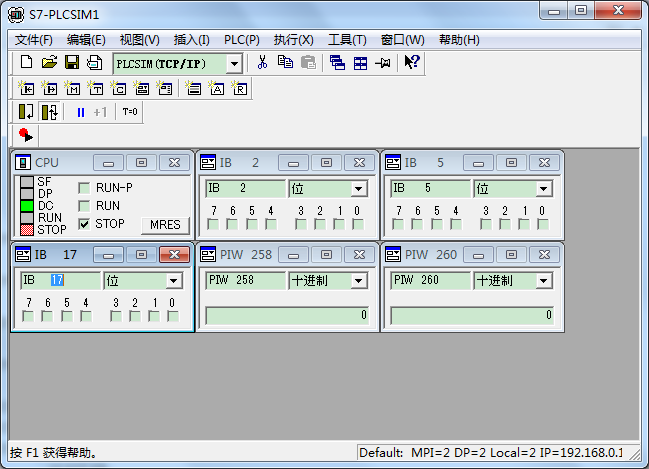Image resolution: width=649 pixels, height=469 pixels.
Task: Open the PLCSIM(TCP/IP) interface dropdown
Action: click(234, 64)
